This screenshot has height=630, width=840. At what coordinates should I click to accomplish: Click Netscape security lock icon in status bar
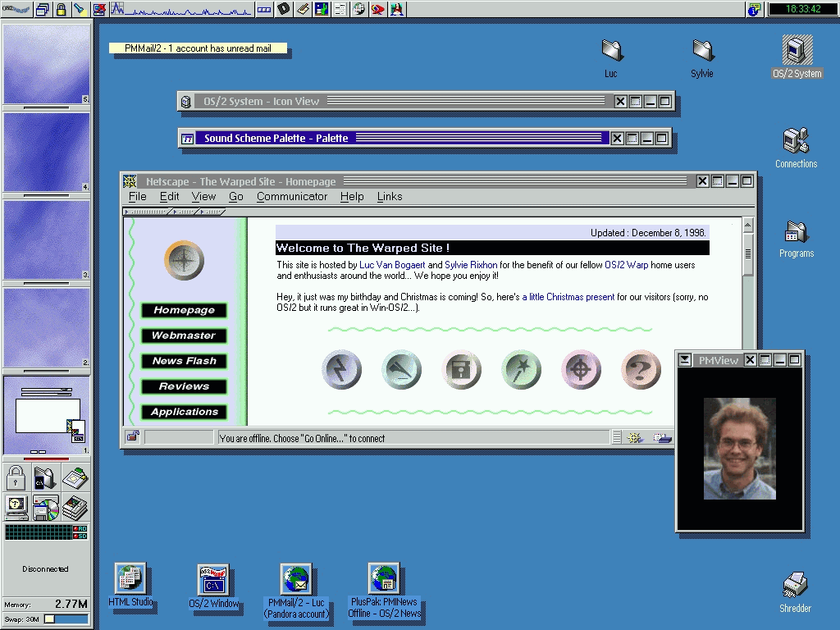[x=132, y=437]
